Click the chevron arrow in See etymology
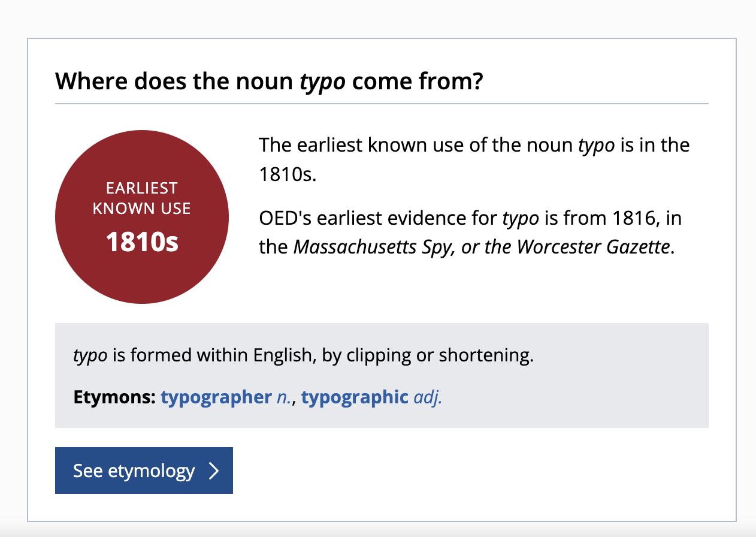 click(214, 471)
